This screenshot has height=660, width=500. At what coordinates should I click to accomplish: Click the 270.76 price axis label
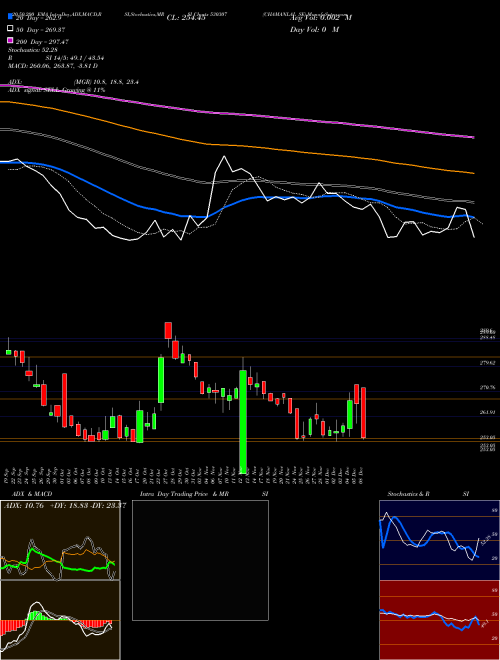pyautogui.click(x=487, y=387)
